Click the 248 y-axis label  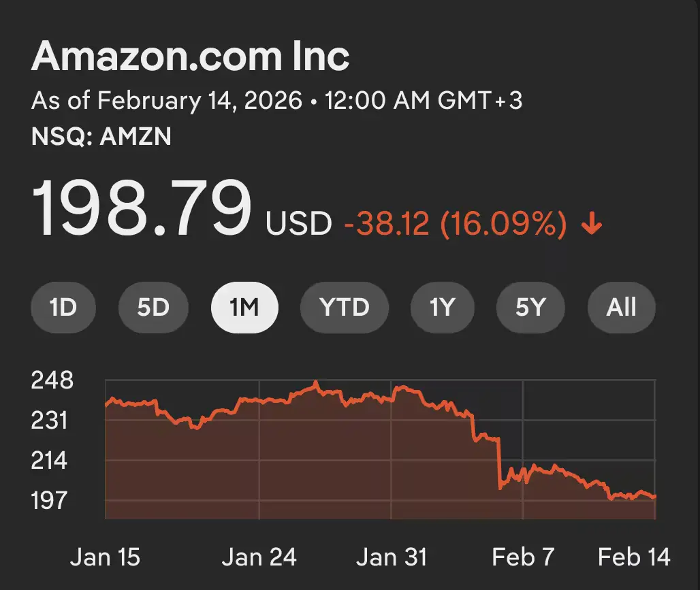click(52, 380)
